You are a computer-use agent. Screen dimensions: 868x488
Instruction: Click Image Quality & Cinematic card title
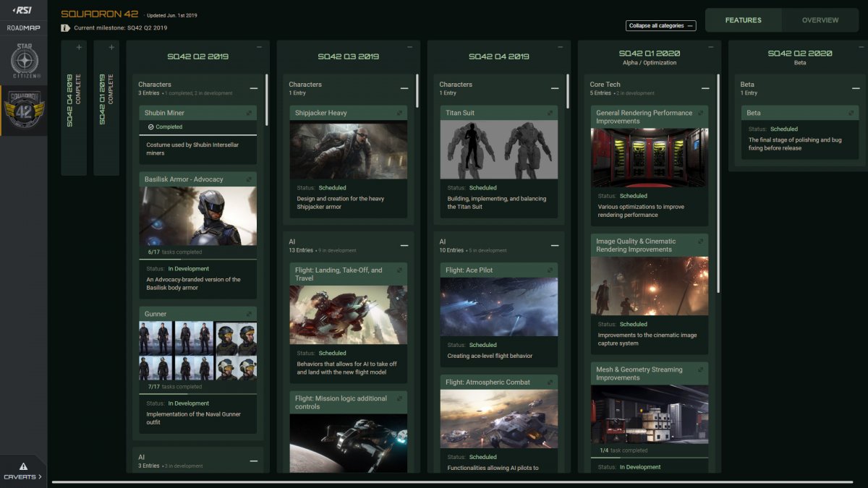tap(636, 245)
